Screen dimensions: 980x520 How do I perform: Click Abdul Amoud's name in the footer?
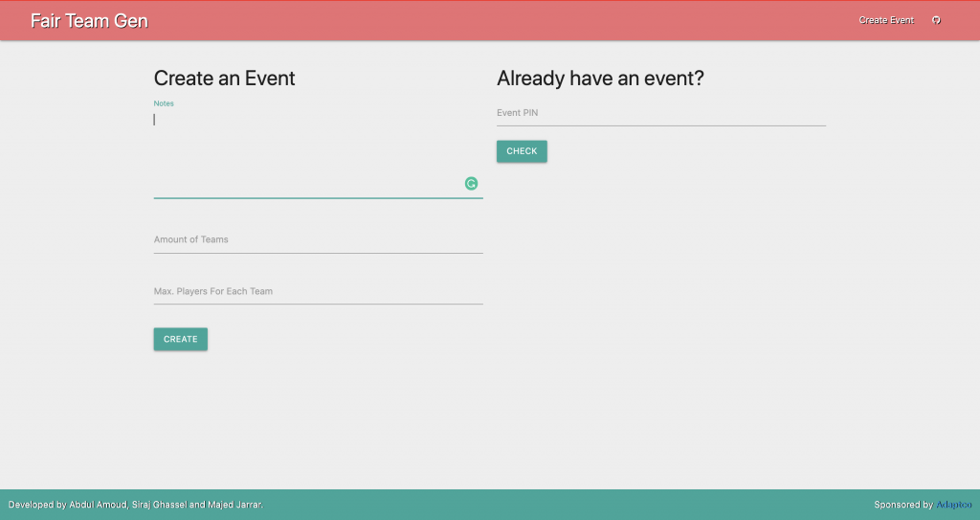pos(98,505)
